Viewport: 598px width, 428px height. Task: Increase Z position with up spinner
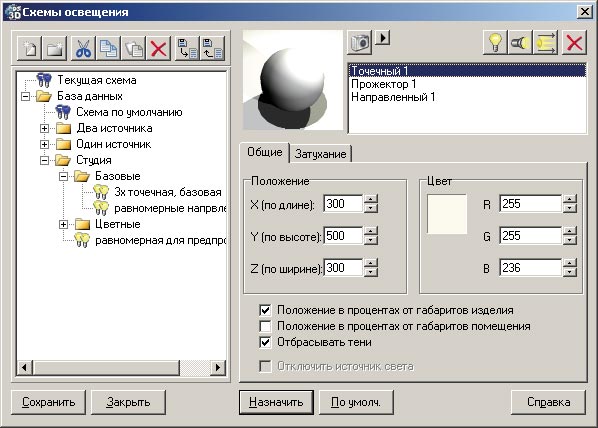pyautogui.click(x=371, y=263)
